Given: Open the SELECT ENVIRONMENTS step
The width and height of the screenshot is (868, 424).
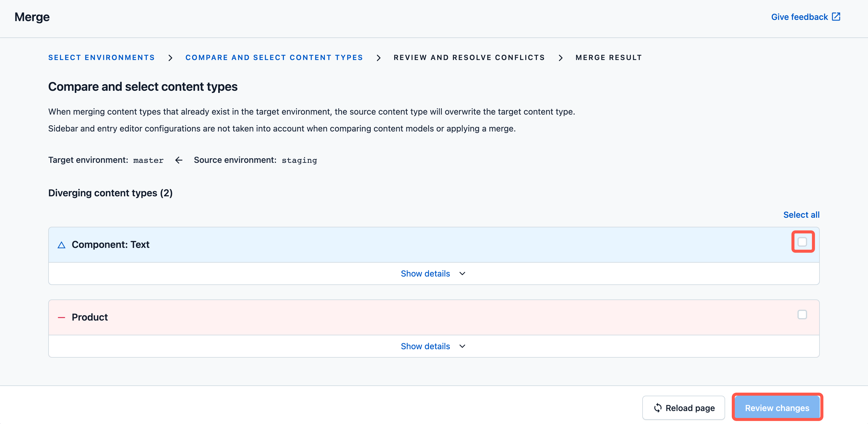Looking at the screenshot, I should click(x=101, y=58).
